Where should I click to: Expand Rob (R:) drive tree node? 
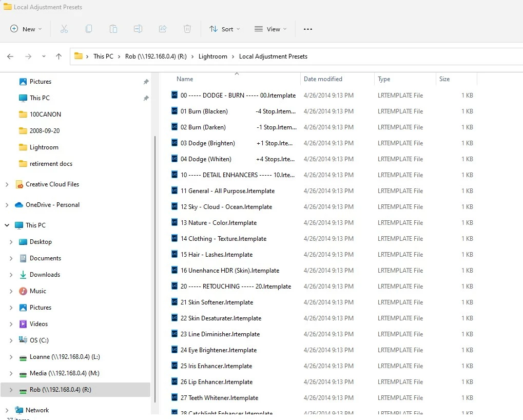click(x=11, y=390)
